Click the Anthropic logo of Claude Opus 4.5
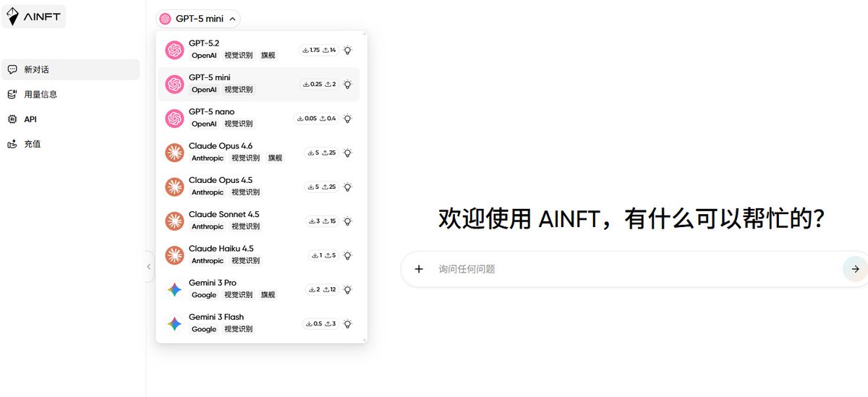 pos(174,187)
